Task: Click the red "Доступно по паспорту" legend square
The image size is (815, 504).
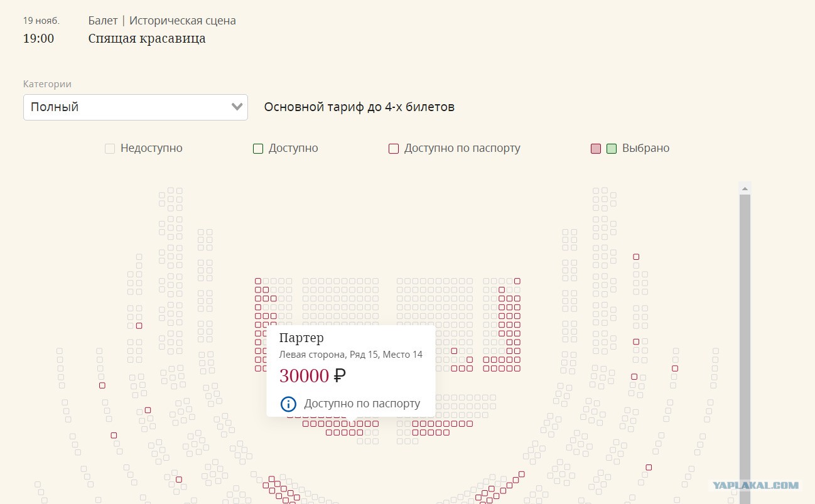Action: 394,149
